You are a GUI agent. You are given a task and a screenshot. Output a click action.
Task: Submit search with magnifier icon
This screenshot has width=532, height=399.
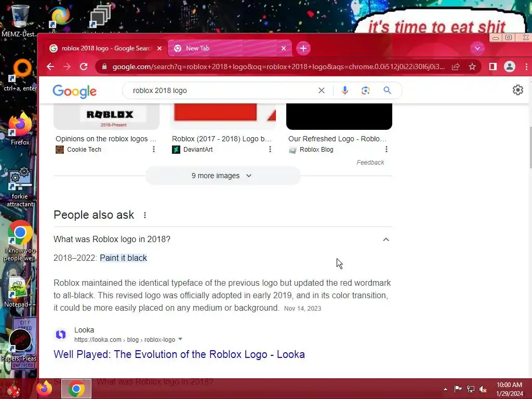pos(387,90)
